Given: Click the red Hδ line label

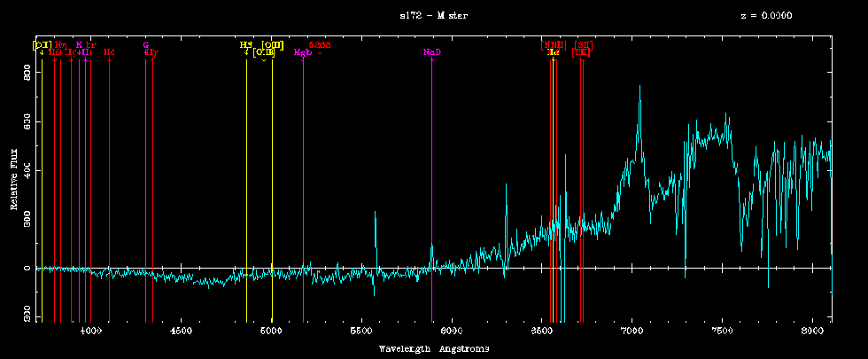Looking at the screenshot, I should point(109,52).
